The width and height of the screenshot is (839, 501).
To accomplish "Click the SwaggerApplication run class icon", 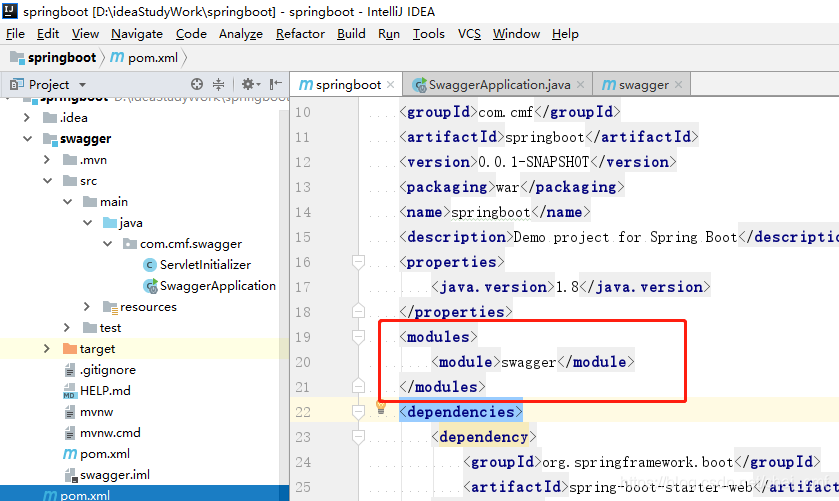I will [x=150, y=286].
